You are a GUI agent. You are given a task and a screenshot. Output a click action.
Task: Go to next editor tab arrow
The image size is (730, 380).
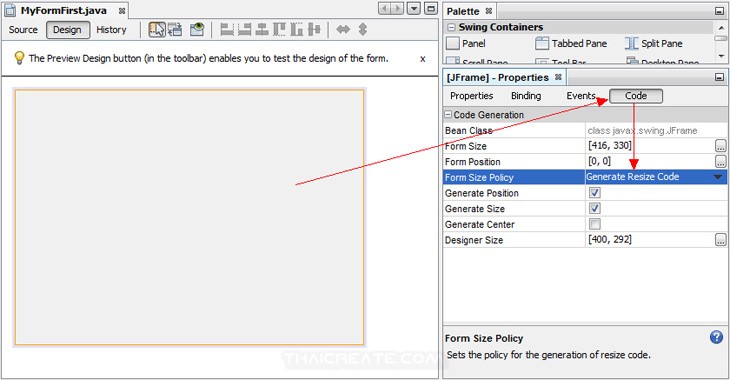point(397,8)
